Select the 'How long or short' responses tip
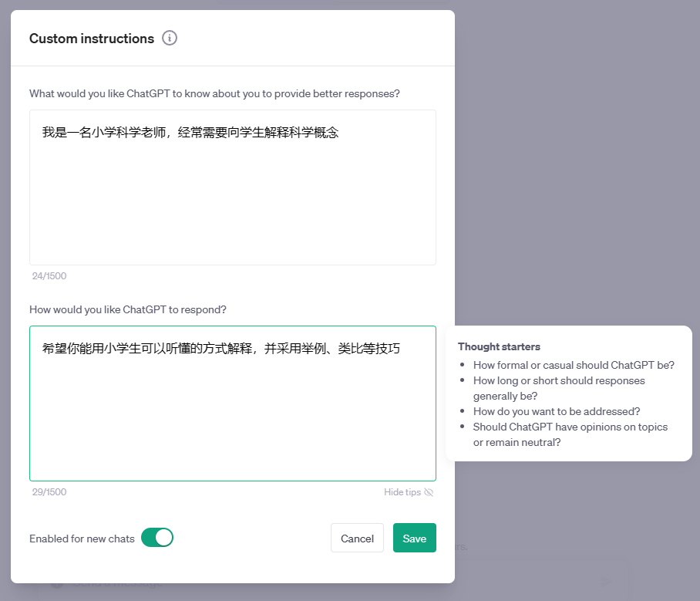Image resolution: width=700 pixels, height=601 pixels. click(x=559, y=388)
